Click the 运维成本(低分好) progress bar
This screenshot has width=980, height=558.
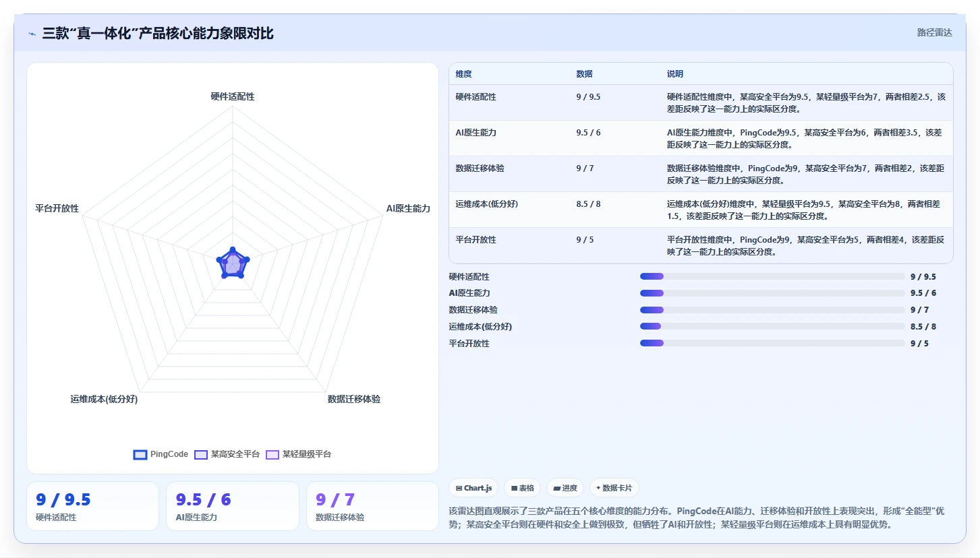772,327
